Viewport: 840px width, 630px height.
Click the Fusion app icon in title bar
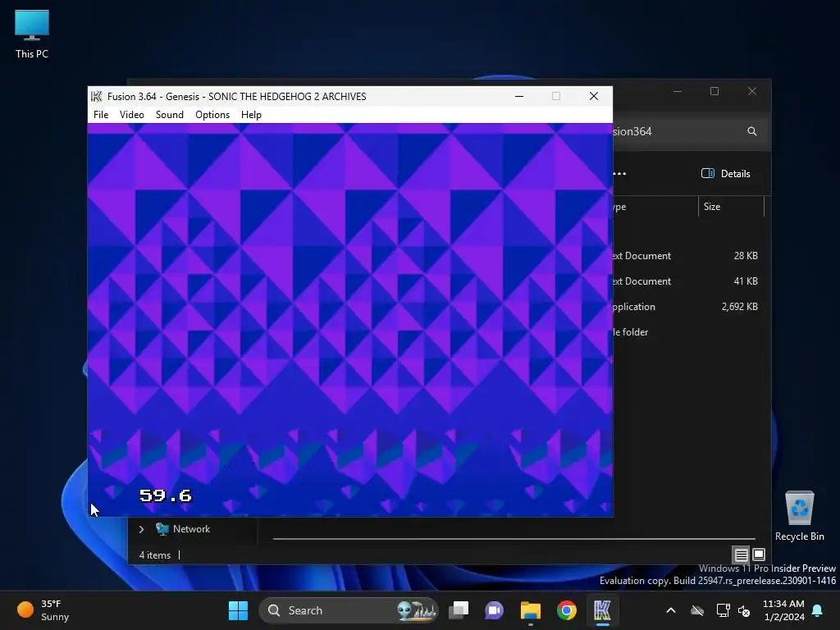(x=97, y=97)
